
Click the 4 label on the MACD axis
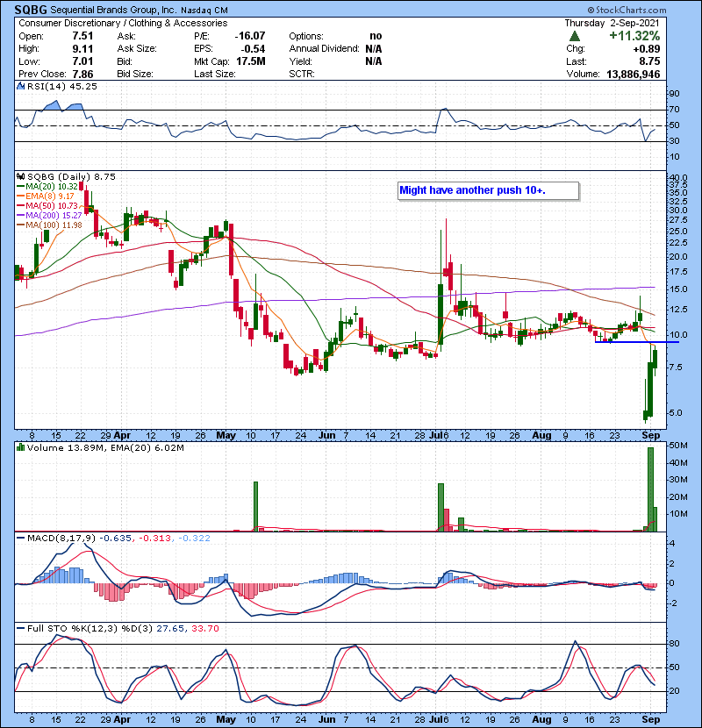pos(672,544)
